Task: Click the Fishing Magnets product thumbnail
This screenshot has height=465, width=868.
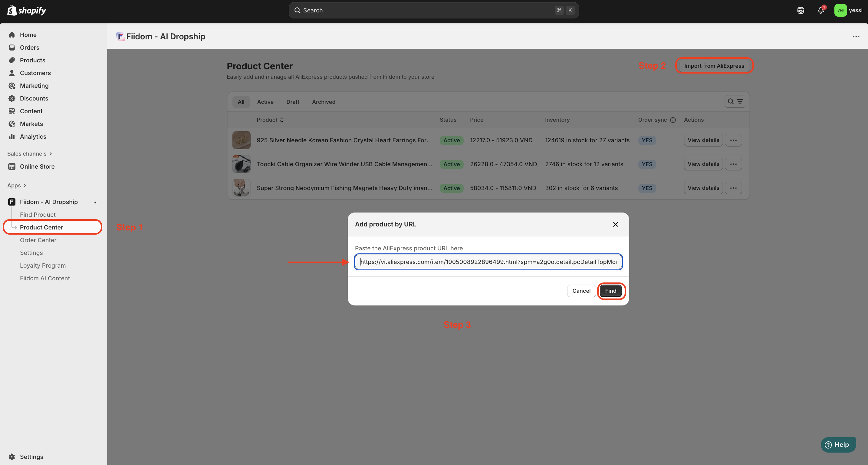Action: (x=241, y=188)
